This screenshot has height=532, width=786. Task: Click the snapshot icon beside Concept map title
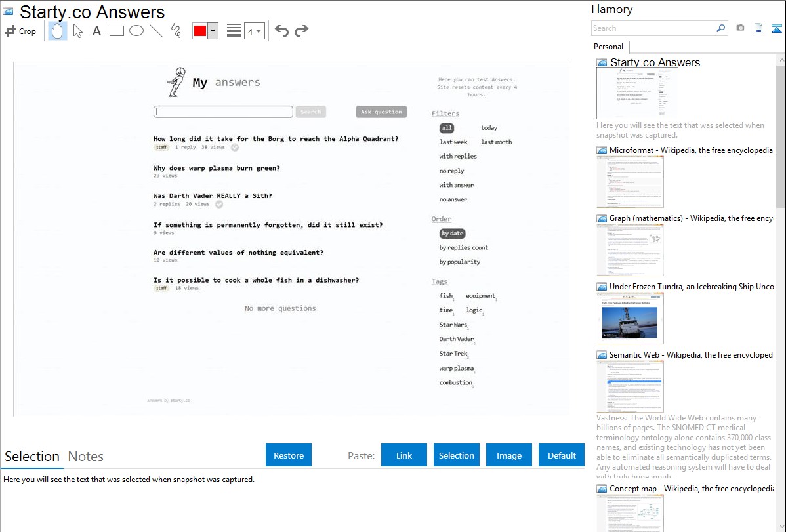click(602, 488)
